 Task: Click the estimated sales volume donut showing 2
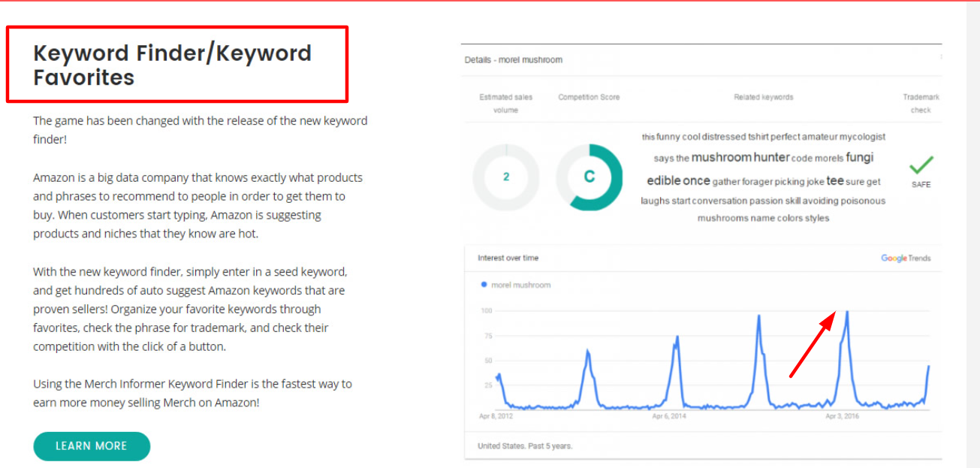coord(506,177)
